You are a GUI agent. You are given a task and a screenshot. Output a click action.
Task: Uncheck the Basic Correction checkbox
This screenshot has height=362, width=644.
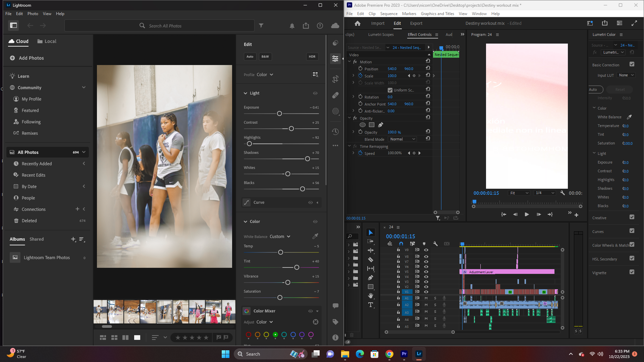(x=632, y=64)
